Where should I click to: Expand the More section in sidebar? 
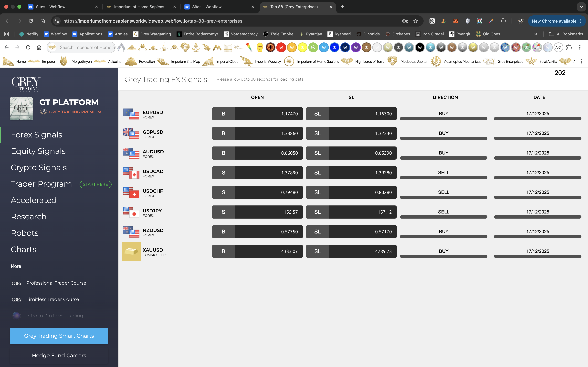(16, 266)
